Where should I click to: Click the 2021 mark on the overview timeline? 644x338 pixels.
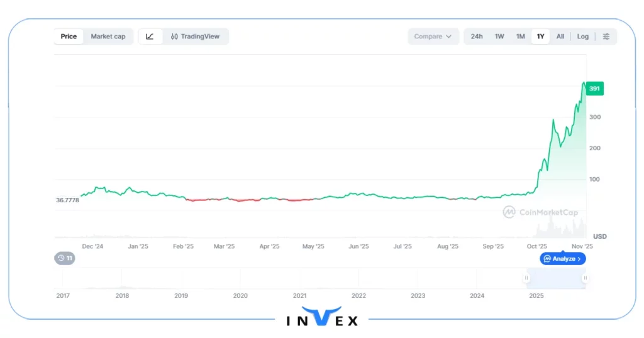click(299, 295)
